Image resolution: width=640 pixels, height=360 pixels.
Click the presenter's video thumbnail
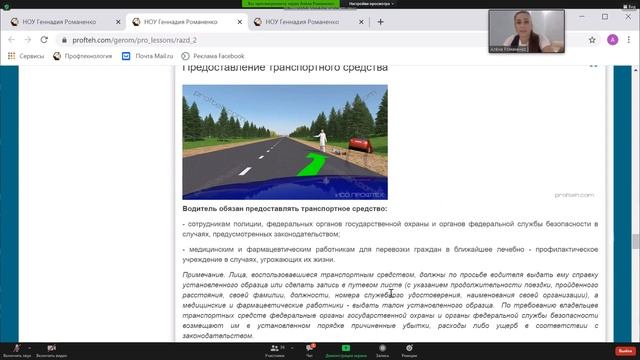click(x=527, y=31)
